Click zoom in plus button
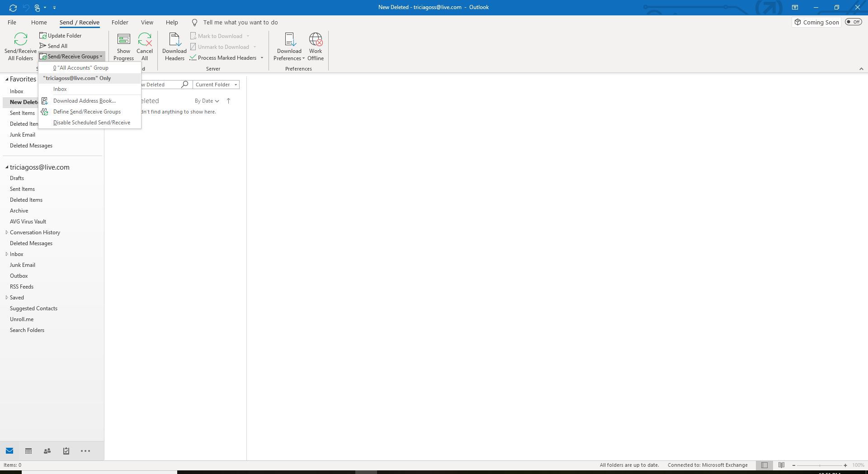Viewport: 868px width, 474px height. [x=845, y=465]
